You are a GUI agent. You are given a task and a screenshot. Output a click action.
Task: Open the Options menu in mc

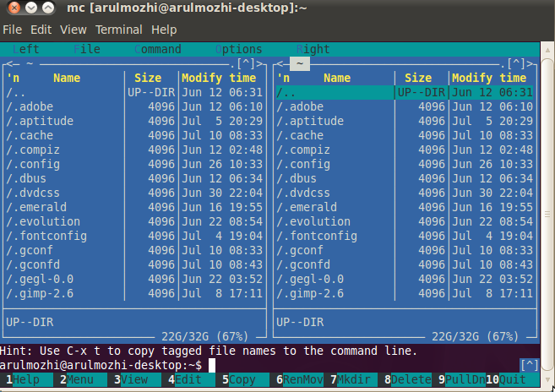pos(239,49)
